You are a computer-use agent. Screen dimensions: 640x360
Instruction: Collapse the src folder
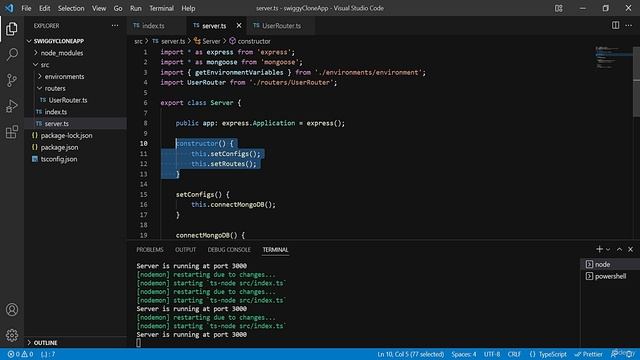point(76,65)
